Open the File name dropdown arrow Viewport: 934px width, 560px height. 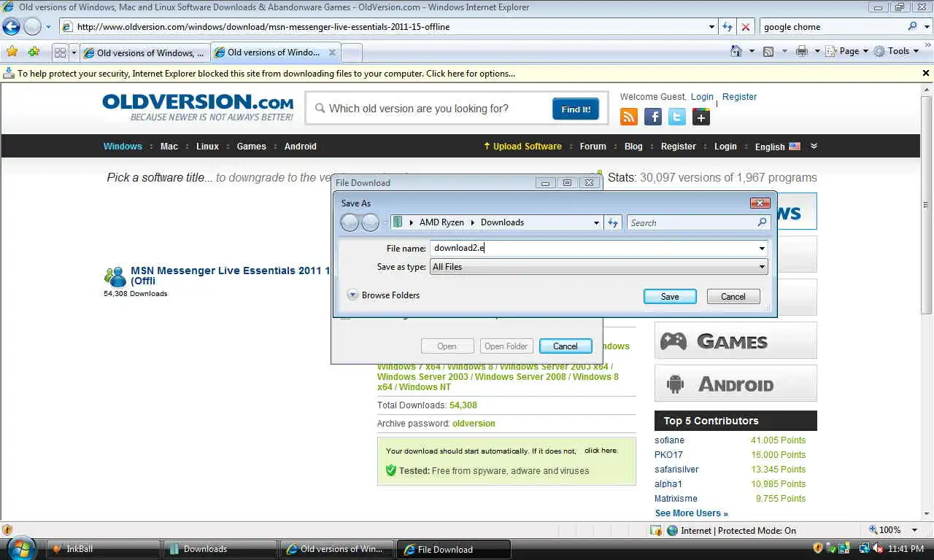[762, 248]
